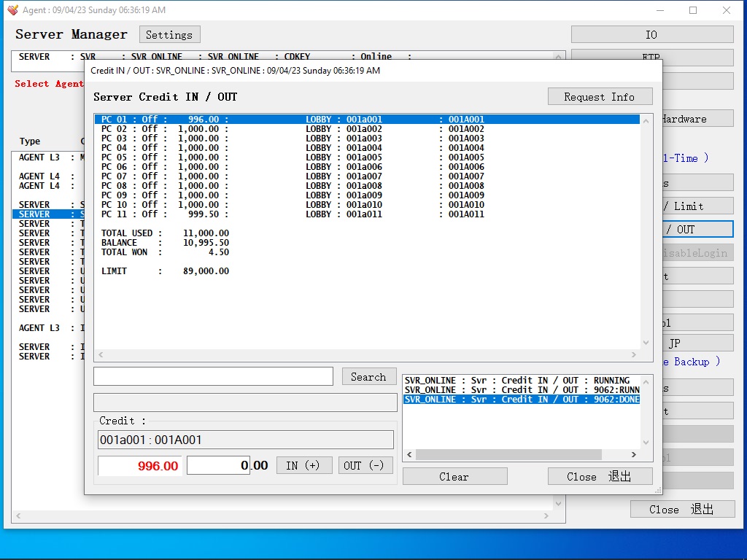This screenshot has width=747, height=560.
Task: Click right arrow of log horizontal scrollbar
Action: (633, 454)
